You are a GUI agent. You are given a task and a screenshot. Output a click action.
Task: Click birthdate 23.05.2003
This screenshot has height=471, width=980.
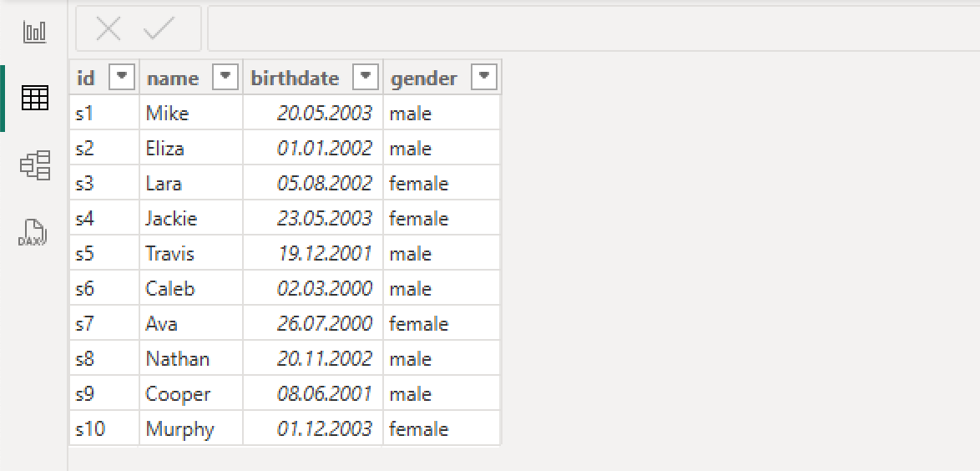313,218
